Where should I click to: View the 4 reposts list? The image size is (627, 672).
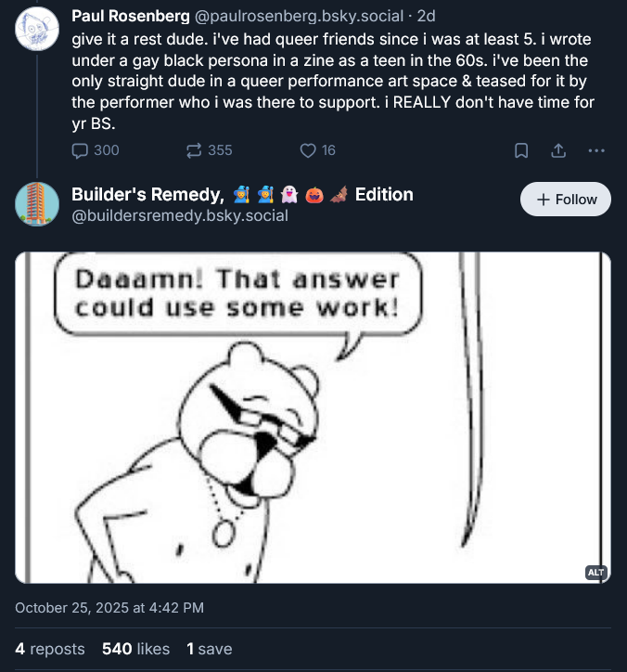coord(50,649)
